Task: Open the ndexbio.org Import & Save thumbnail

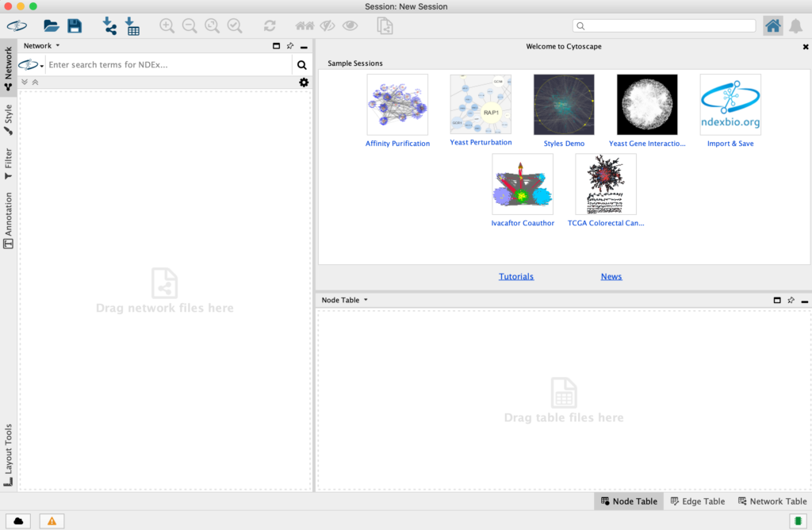Action: point(730,104)
